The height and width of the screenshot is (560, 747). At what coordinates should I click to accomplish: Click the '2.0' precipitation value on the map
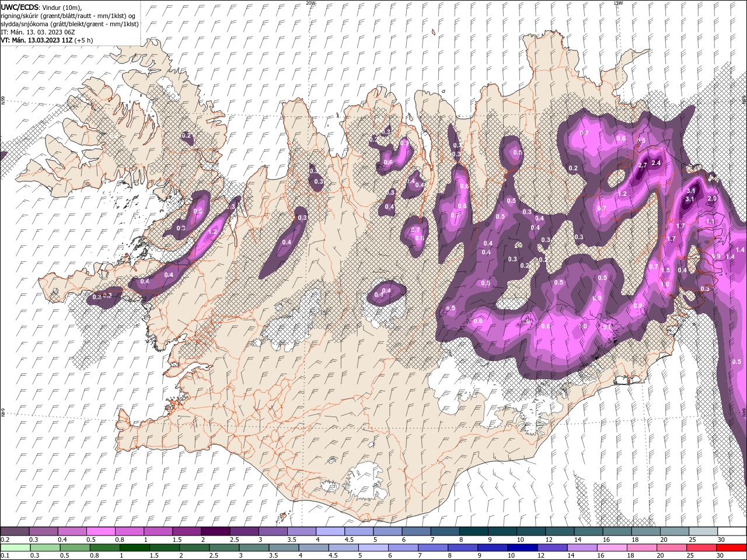(x=712, y=198)
